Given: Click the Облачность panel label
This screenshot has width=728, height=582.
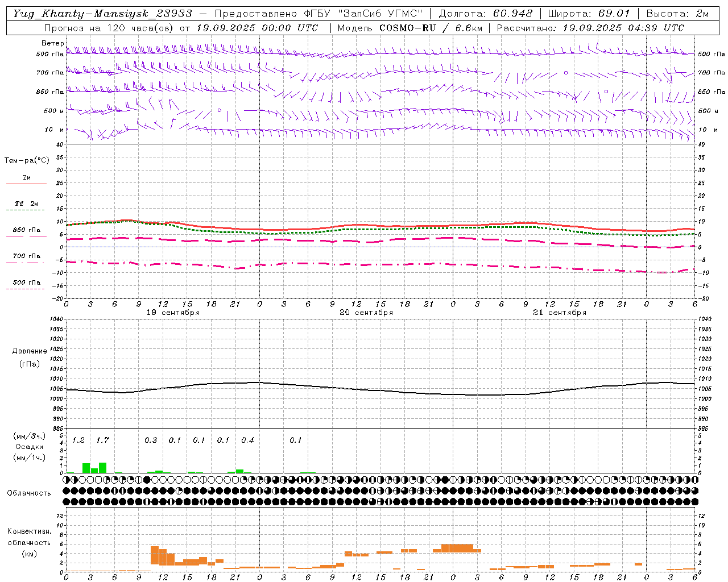Looking at the screenshot, I should tap(29, 493).
